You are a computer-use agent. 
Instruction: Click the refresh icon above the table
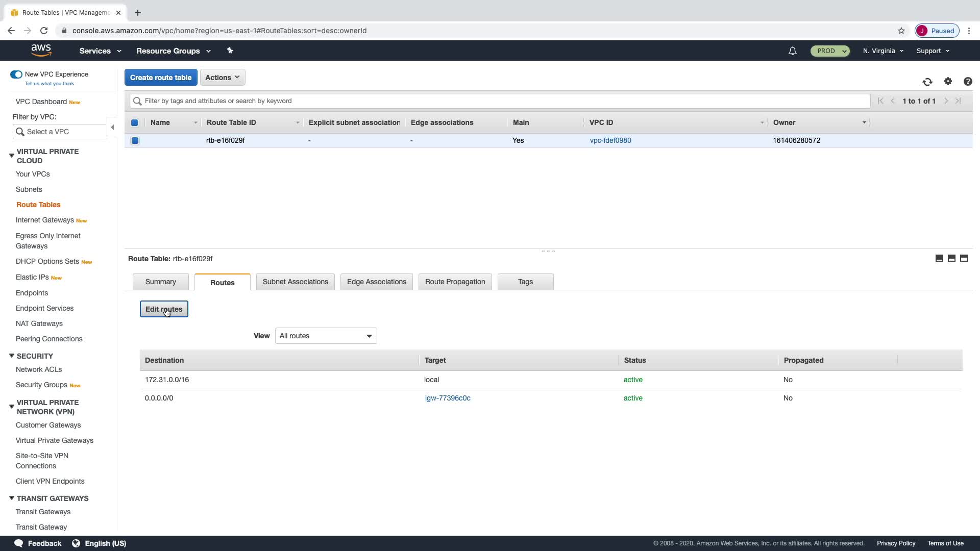click(927, 82)
